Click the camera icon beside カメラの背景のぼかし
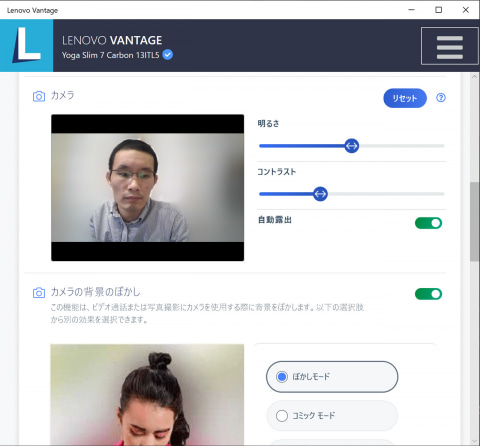 pos(39,293)
